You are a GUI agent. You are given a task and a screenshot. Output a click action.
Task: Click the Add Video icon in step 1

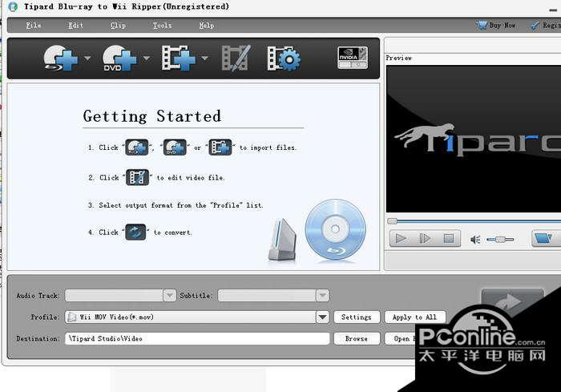tap(220, 148)
